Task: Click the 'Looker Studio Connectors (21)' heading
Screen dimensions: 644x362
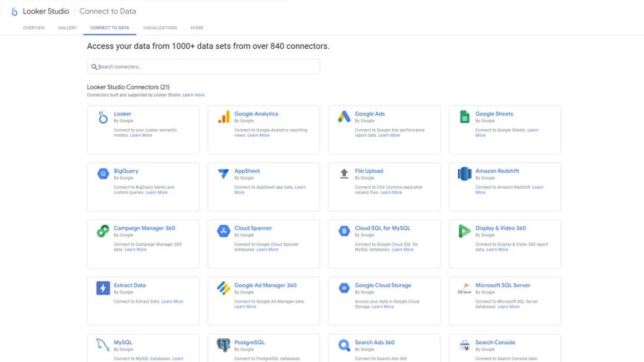Action: click(x=128, y=87)
